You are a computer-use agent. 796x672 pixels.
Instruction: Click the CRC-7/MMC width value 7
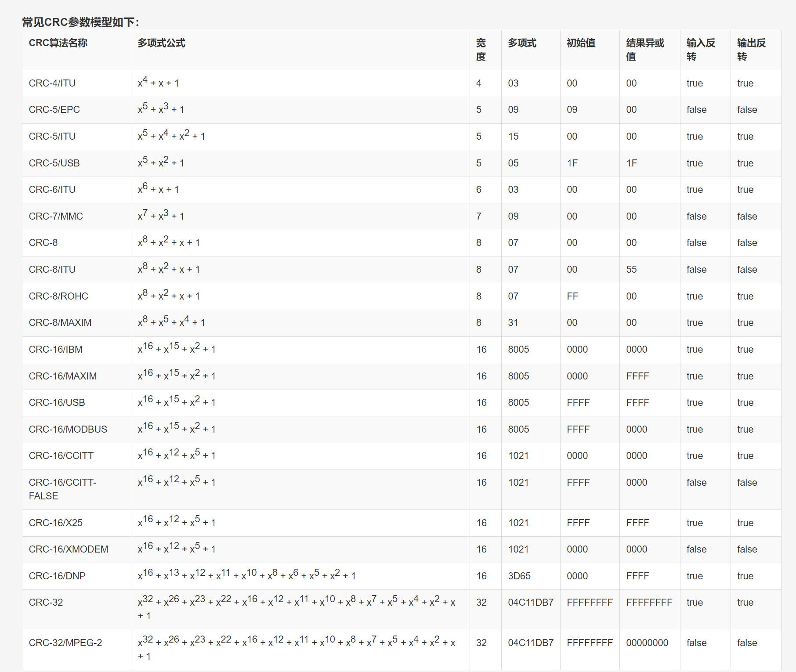[479, 217]
